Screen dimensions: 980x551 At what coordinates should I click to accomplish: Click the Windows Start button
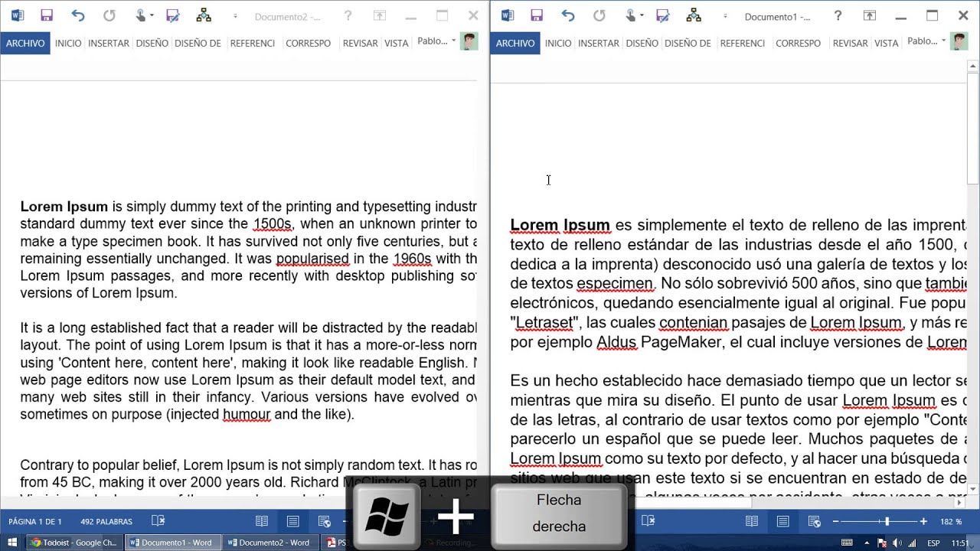click(11, 543)
